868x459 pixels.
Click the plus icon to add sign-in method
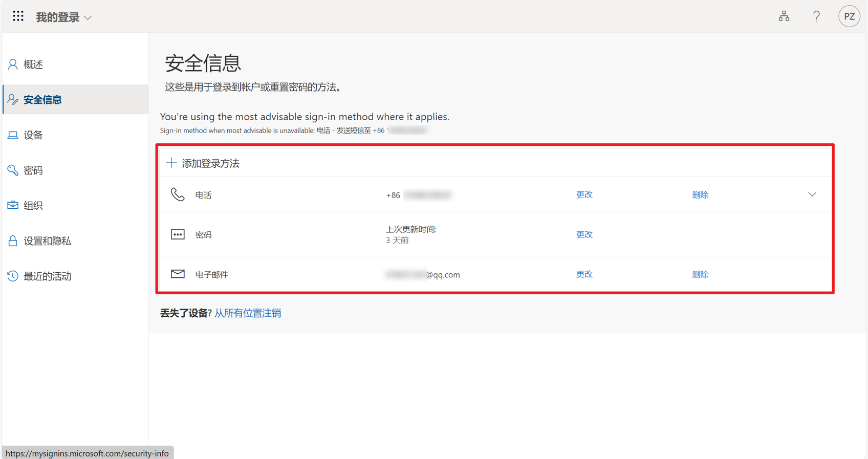point(171,163)
